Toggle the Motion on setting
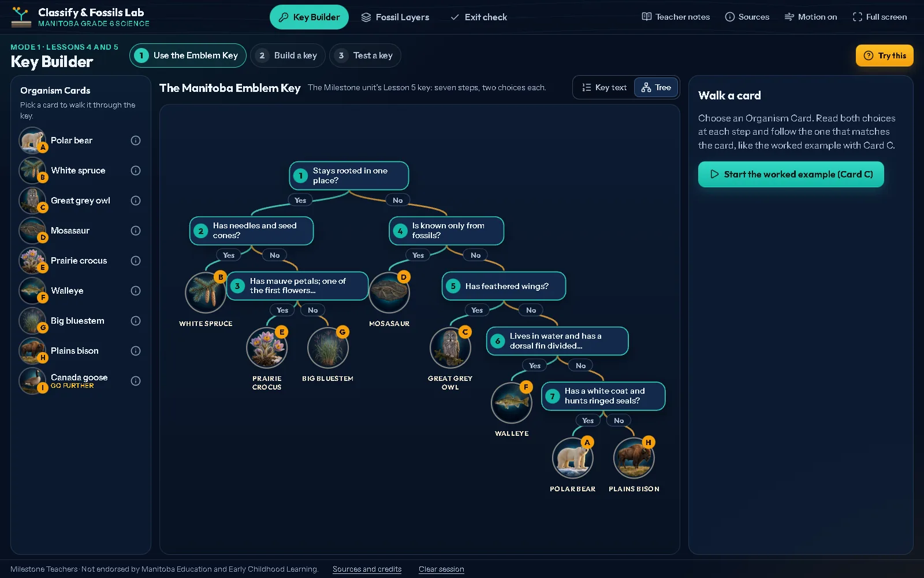 pos(811,17)
